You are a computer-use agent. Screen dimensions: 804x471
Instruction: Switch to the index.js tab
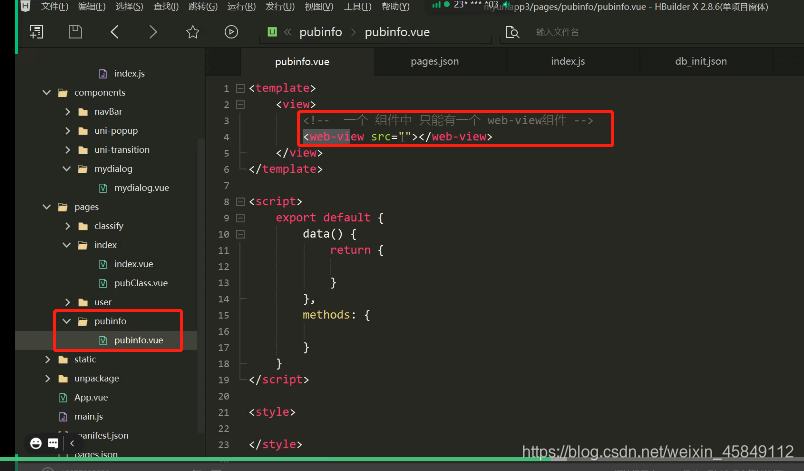pyautogui.click(x=568, y=62)
